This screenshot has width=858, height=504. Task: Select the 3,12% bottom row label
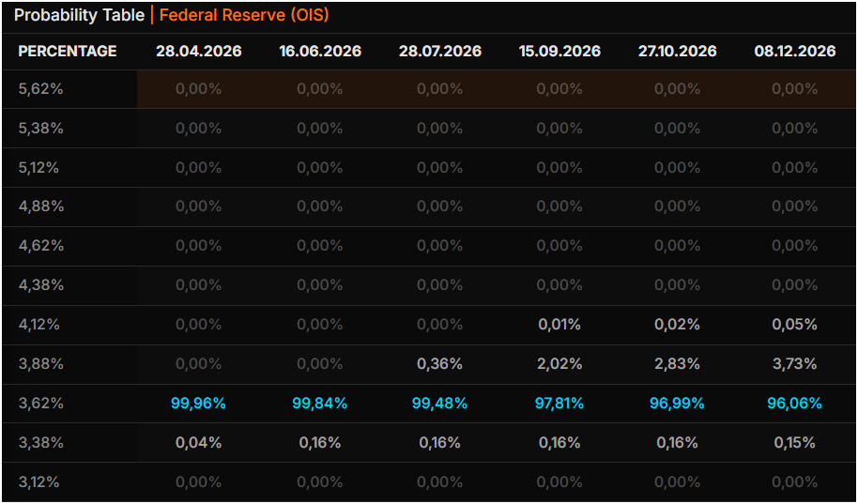click(x=39, y=481)
